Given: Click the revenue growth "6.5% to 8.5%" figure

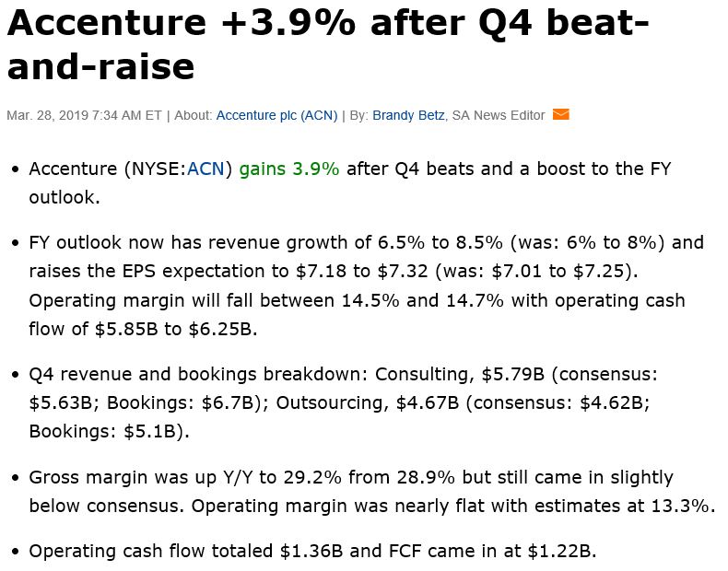Looking at the screenshot, I should click(440, 243).
